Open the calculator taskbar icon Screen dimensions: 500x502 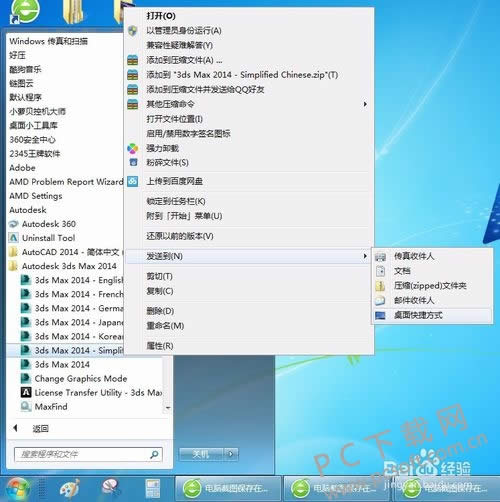[x=153, y=489]
